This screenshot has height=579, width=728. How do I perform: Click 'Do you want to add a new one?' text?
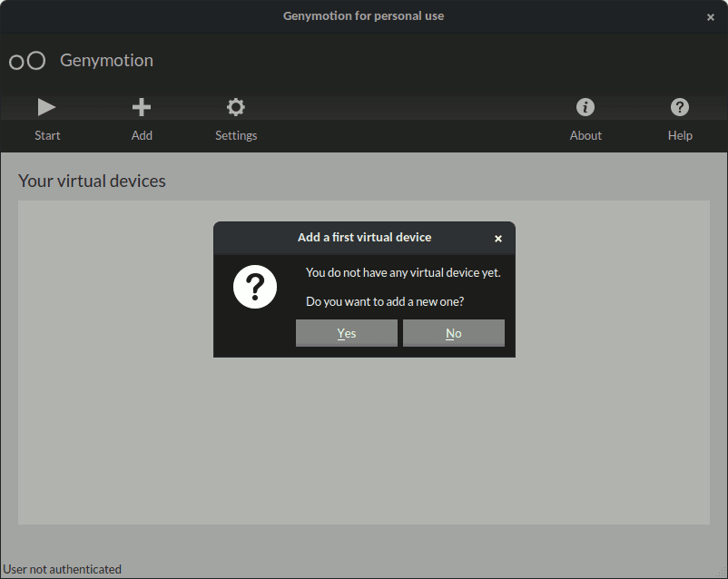click(385, 302)
